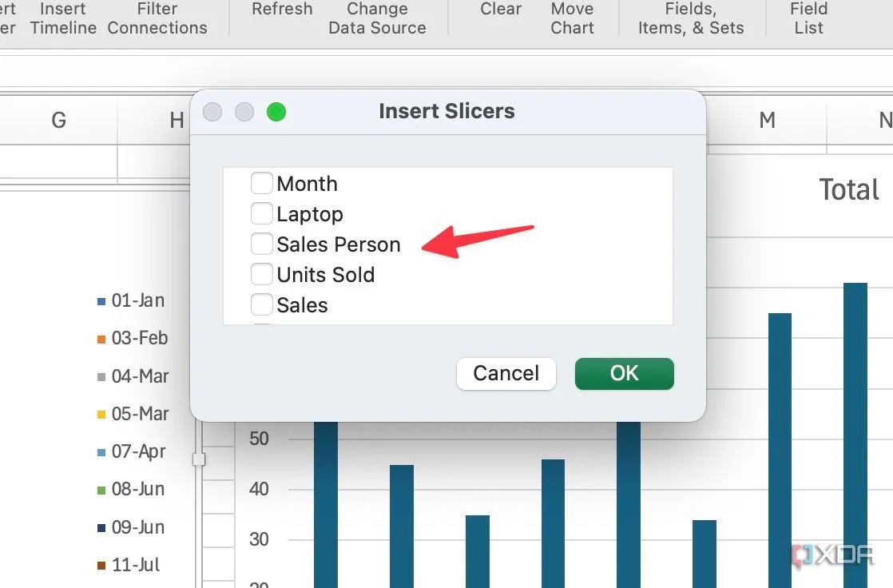This screenshot has height=588, width=893.
Task: Open Insert Timeline in the ribbon
Action: coord(63,18)
